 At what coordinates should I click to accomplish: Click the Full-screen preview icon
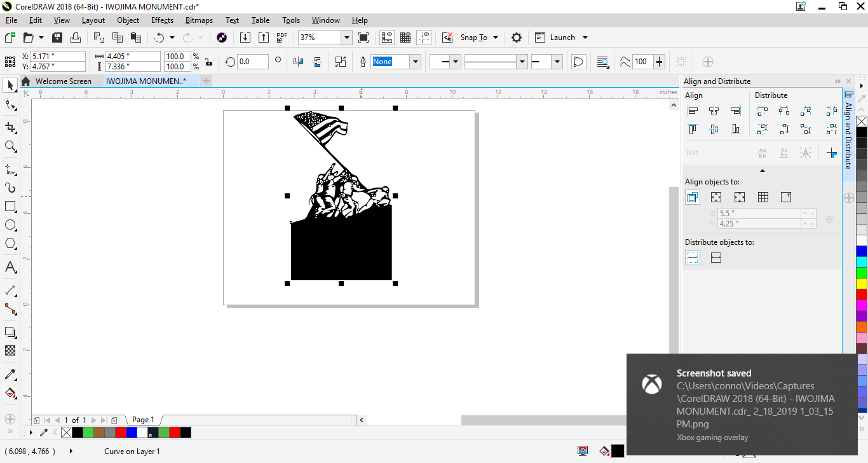(x=363, y=38)
